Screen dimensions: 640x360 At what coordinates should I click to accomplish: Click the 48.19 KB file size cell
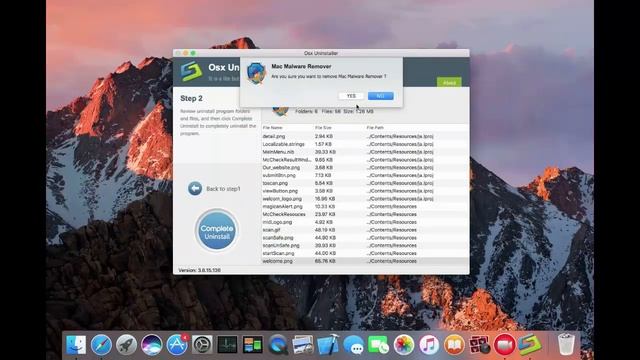[x=325, y=230]
